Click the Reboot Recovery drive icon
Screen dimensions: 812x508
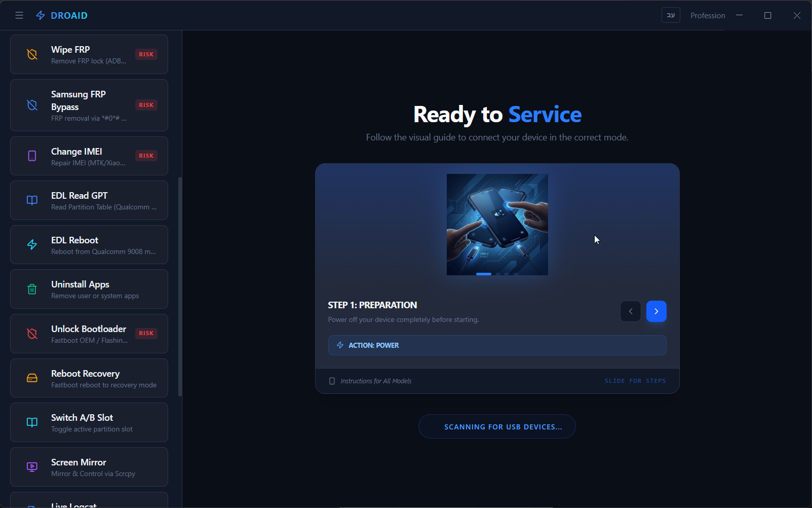coord(32,378)
